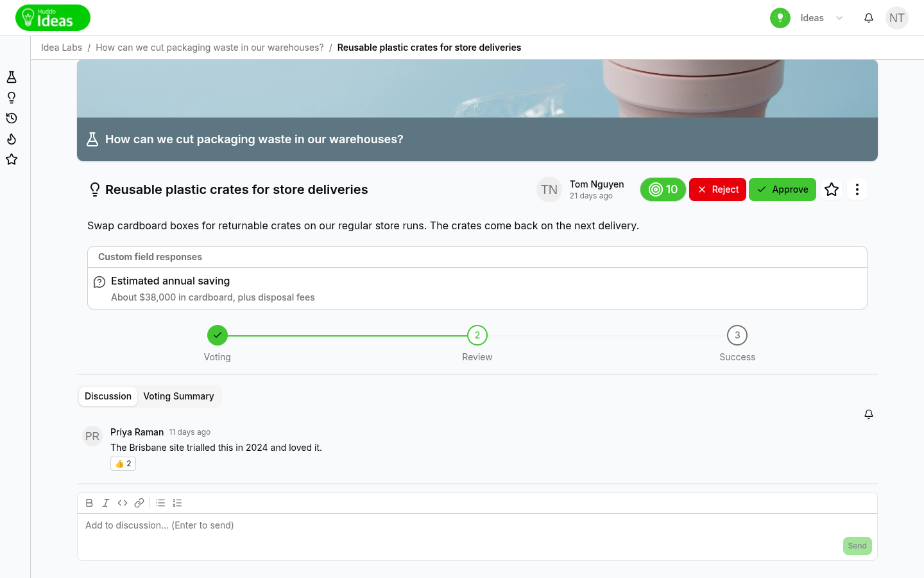Expand the Ideas app switcher chevron
Image resolution: width=924 pixels, height=578 pixels.
pyautogui.click(x=839, y=18)
